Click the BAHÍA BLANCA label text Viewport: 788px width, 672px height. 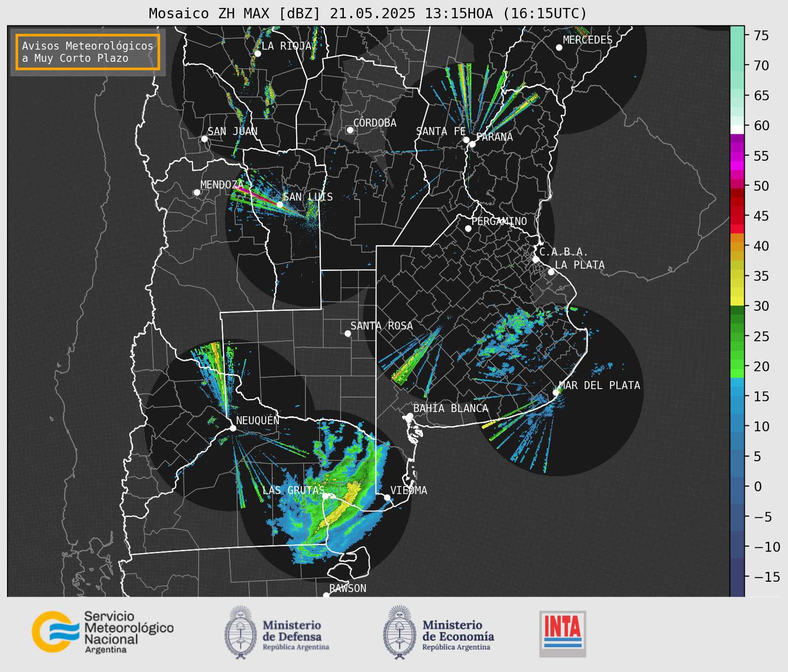[450, 408]
